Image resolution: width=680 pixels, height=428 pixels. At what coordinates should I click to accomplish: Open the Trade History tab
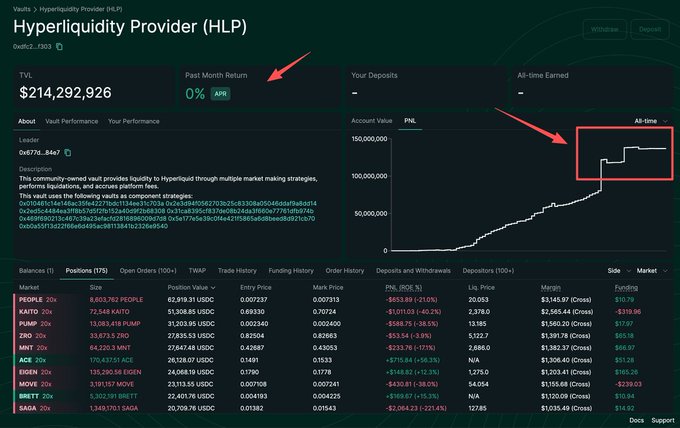coord(237,271)
